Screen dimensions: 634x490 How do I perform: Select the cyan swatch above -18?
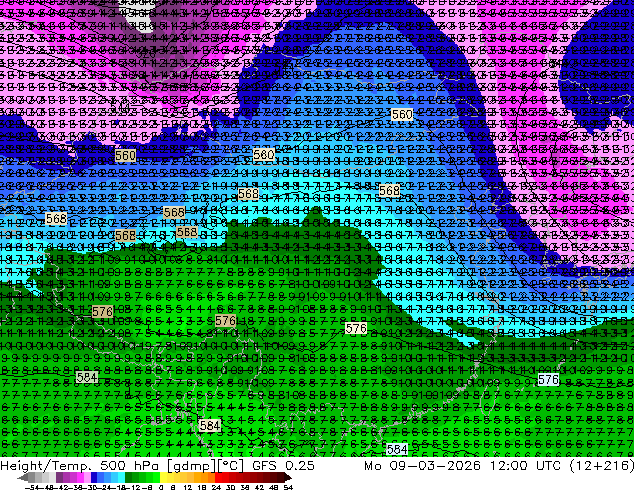tap(122, 478)
